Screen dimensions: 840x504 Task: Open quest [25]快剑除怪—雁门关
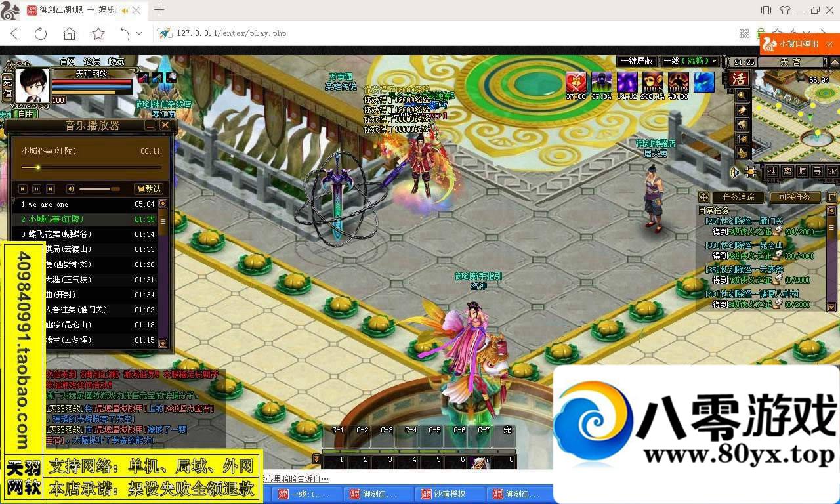744,221
